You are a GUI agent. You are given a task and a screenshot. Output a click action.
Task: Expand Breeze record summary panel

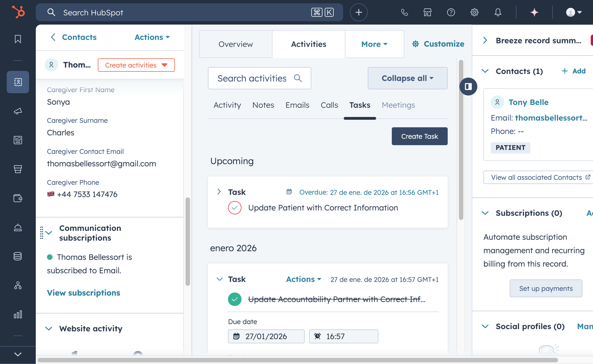(485, 40)
